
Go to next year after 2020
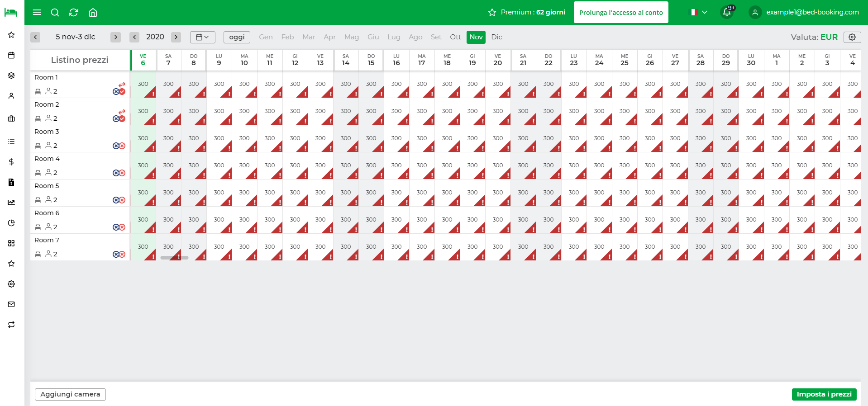176,37
